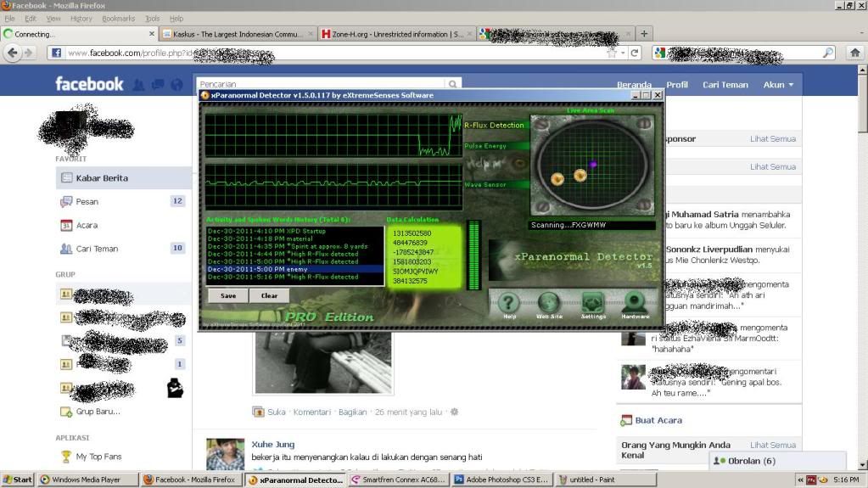Open Facebook notifications globe icon
This screenshot has width=868, height=488.
pyautogui.click(x=176, y=85)
